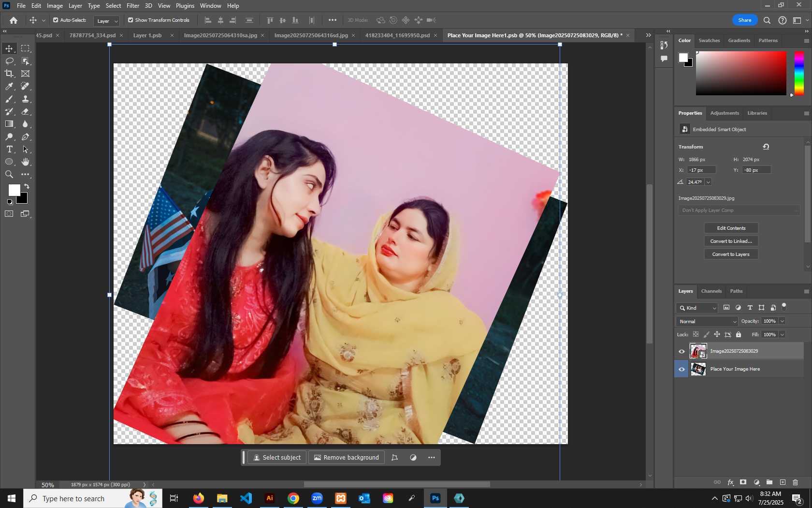The width and height of the screenshot is (812, 508).
Task: Select the History Brush tool
Action: 9,111
